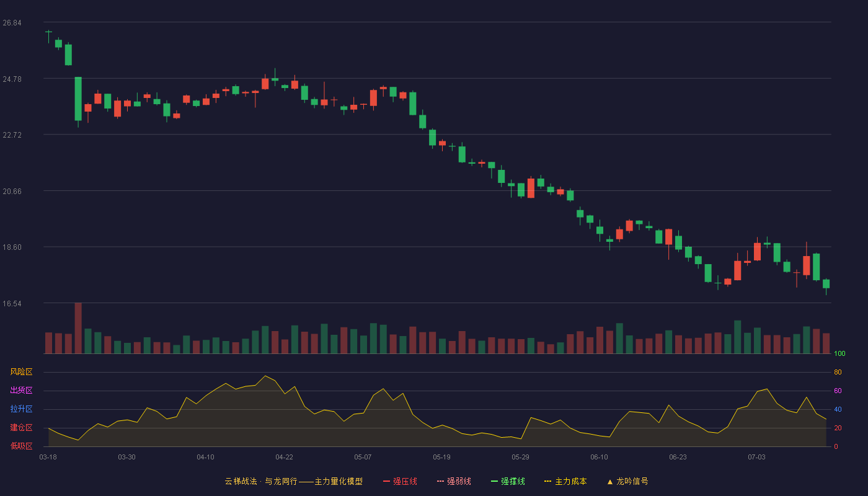
Task: Click the 拉升区 zone label
Action: tap(21, 409)
